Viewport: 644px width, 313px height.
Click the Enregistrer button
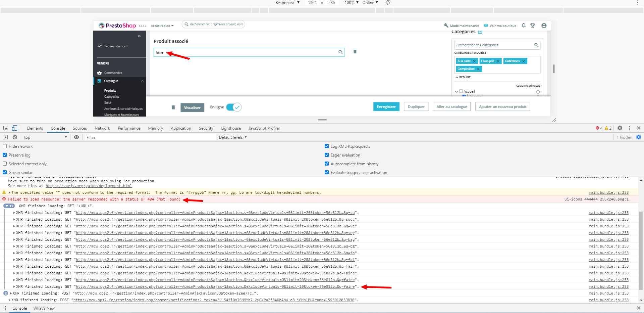pyautogui.click(x=386, y=107)
